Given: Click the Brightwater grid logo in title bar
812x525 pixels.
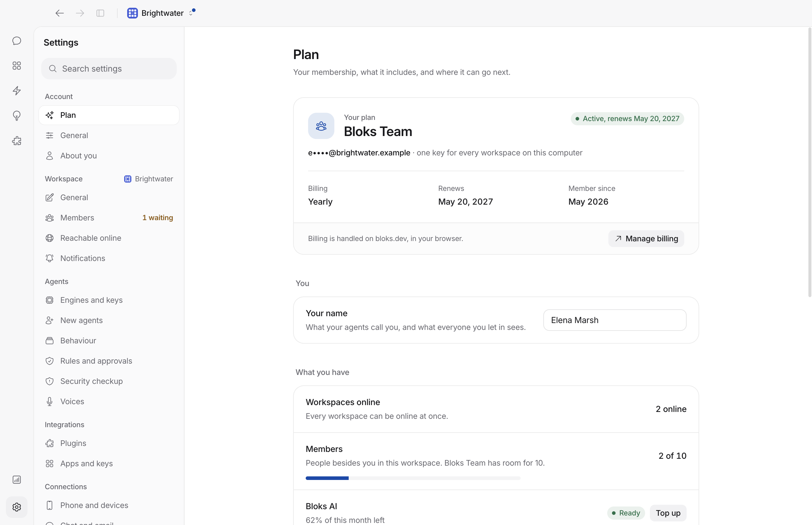Looking at the screenshot, I should pos(132,13).
